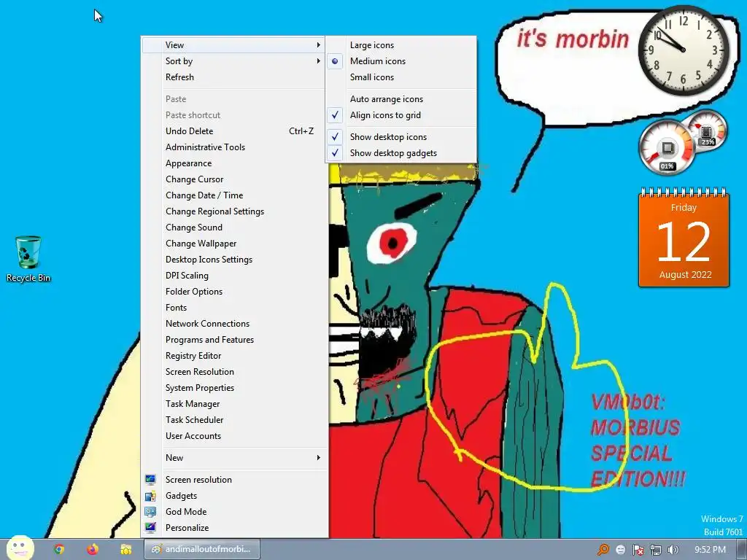Screen dimensions: 747x560
Task: Open Desktop Icons Settings
Action: (233, 260)
